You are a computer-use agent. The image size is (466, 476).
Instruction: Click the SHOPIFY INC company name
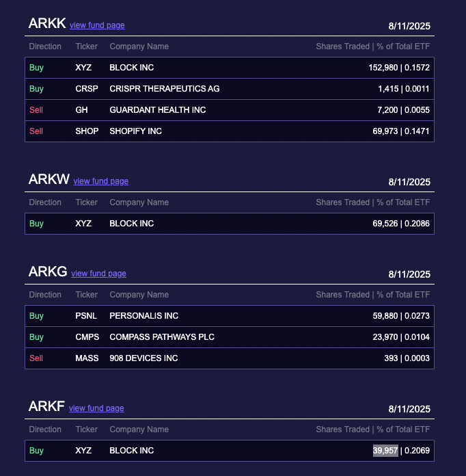[x=135, y=131]
